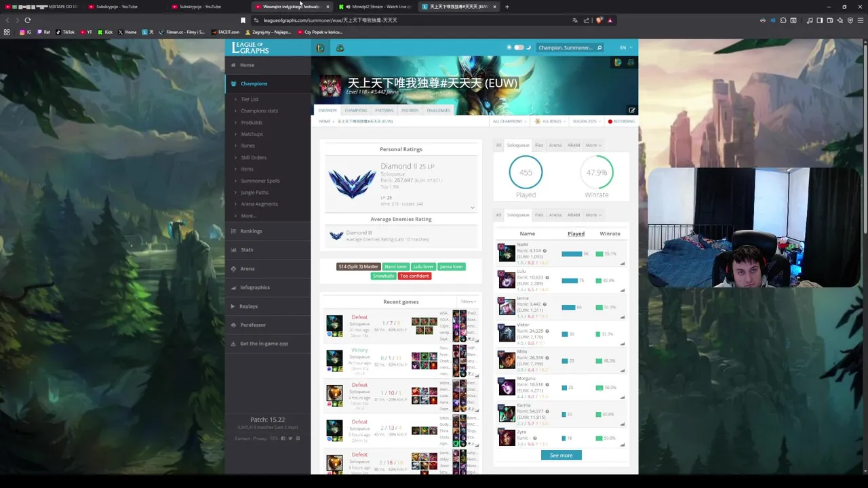Viewport: 868px width, 488px height.
Task: Select the League of Legends game icon in header
Action: [x=320, y=47]
